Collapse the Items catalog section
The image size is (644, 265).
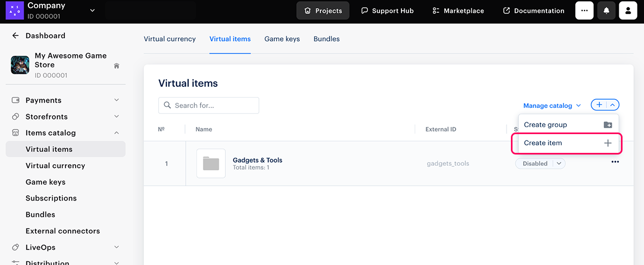116,133
